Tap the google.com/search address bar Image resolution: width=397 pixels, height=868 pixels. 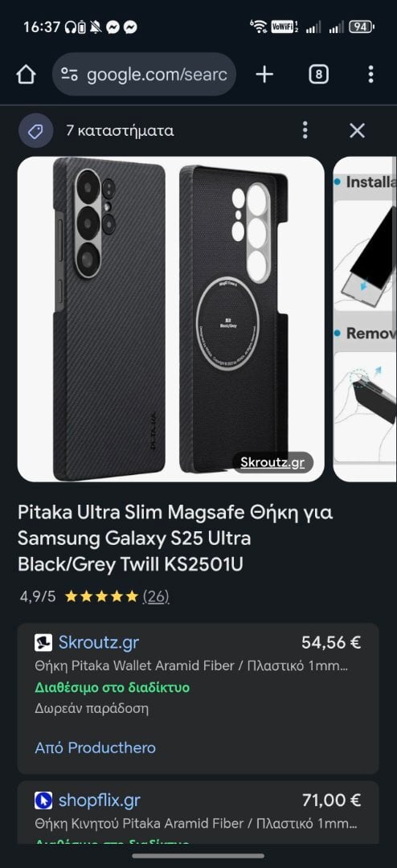click(144, 75)
